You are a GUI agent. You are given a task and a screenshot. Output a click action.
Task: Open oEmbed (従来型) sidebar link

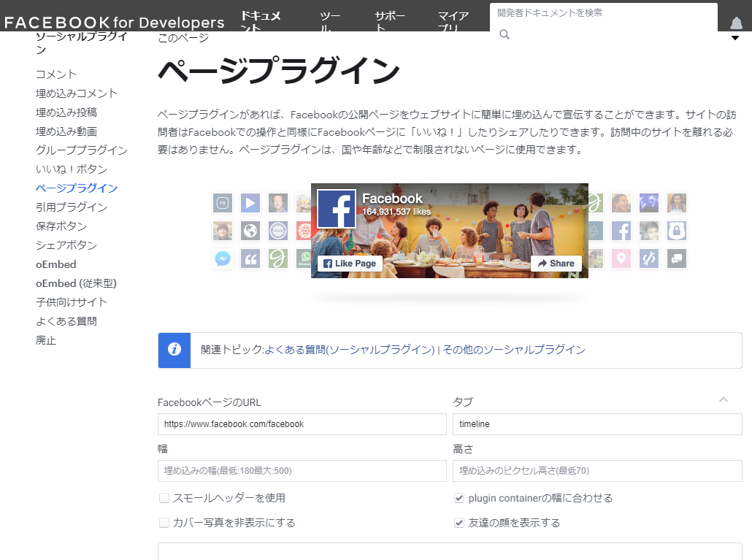tap(76, 283)
